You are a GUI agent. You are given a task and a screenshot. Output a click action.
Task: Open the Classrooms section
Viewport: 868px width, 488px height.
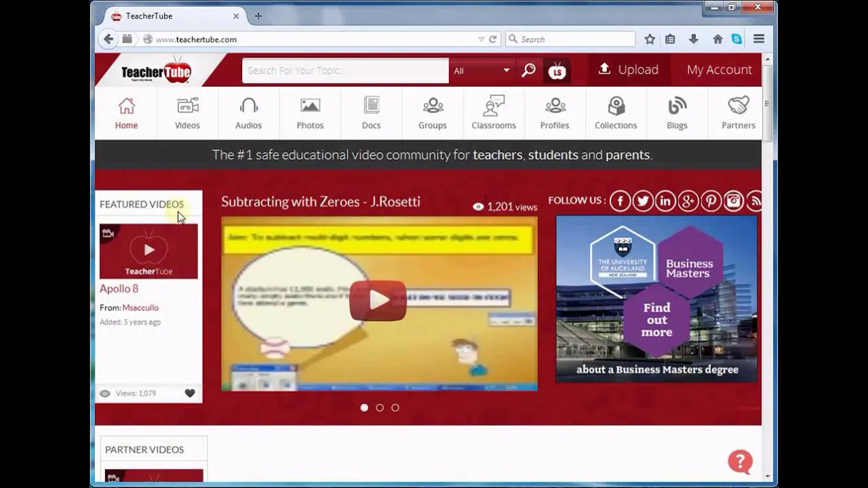pos(494,113)
